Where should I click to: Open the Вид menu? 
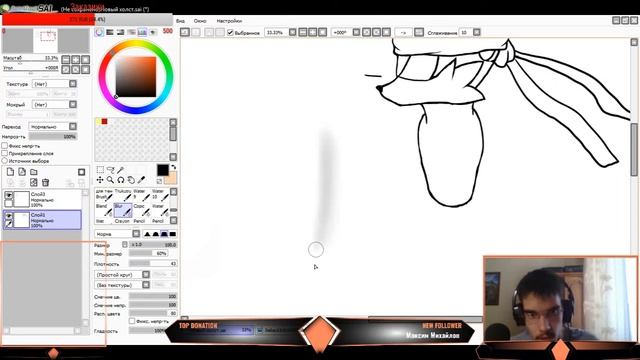click(180, 21)
